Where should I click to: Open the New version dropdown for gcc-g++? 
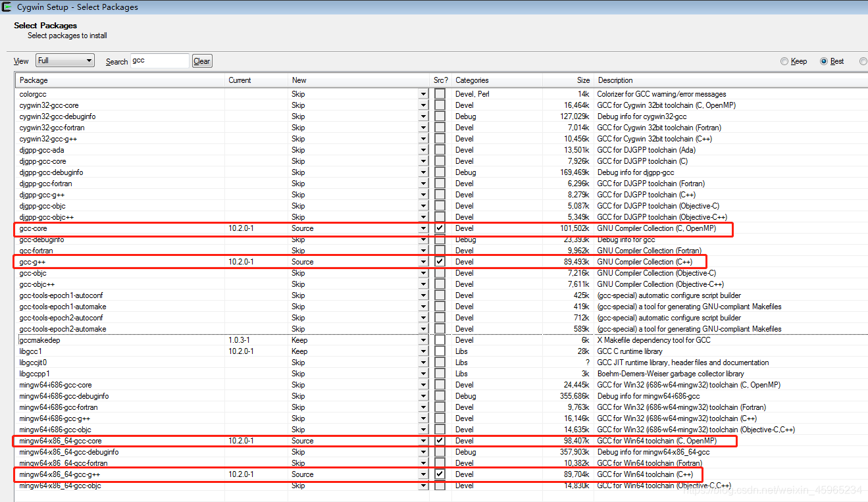click(x=423, y=262)
